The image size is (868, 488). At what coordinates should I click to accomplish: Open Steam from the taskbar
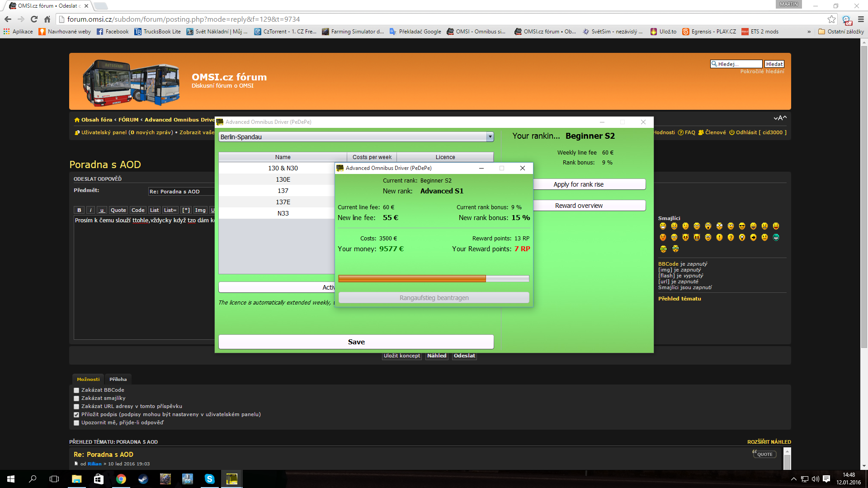pos(143,479)
